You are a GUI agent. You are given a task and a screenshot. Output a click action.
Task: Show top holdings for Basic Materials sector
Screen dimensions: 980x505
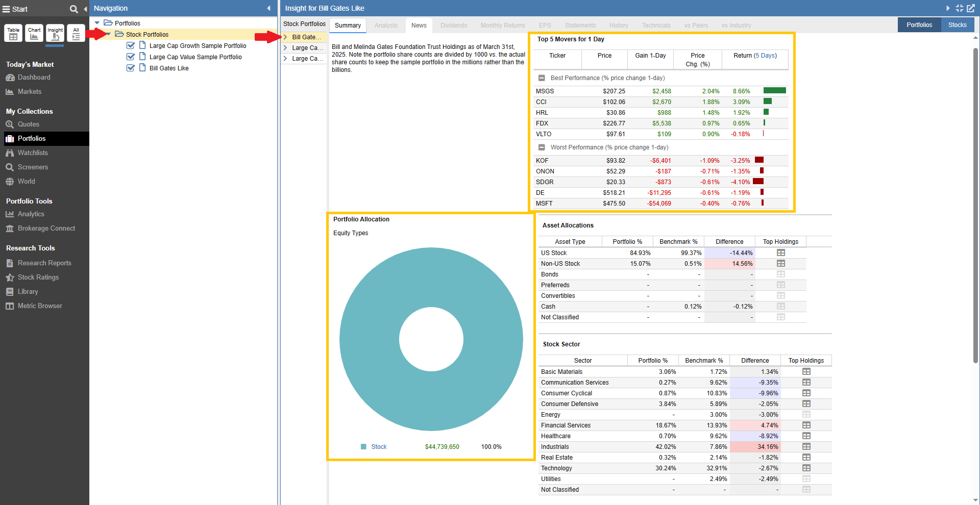806,372
